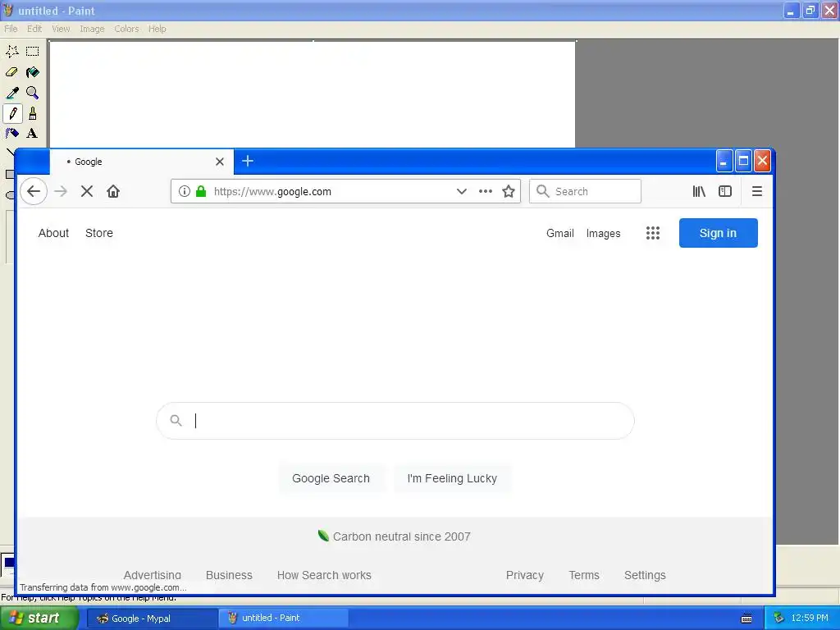Toggle the browser sidebar icon
This screenshot has height=630, width=840.
(x=725, y=191)
